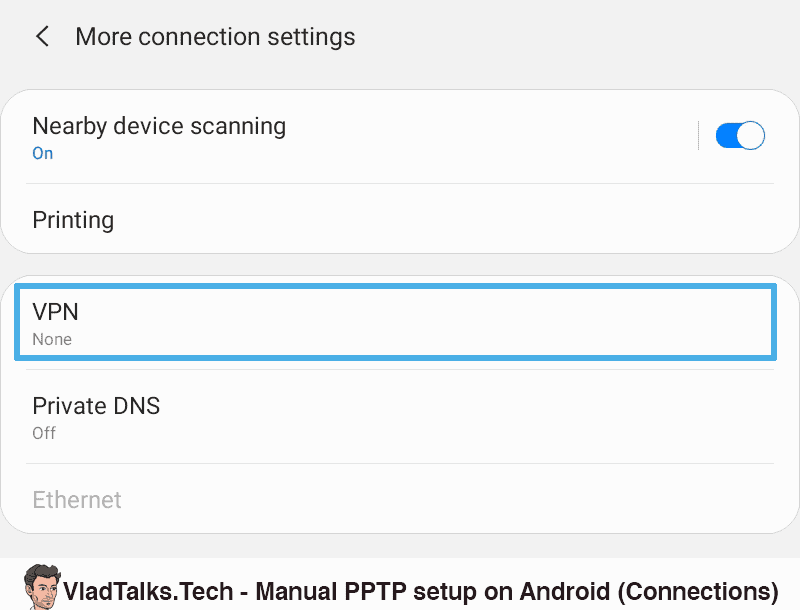Click the "(Connections)" text in the caption

(x=698, y=590)
